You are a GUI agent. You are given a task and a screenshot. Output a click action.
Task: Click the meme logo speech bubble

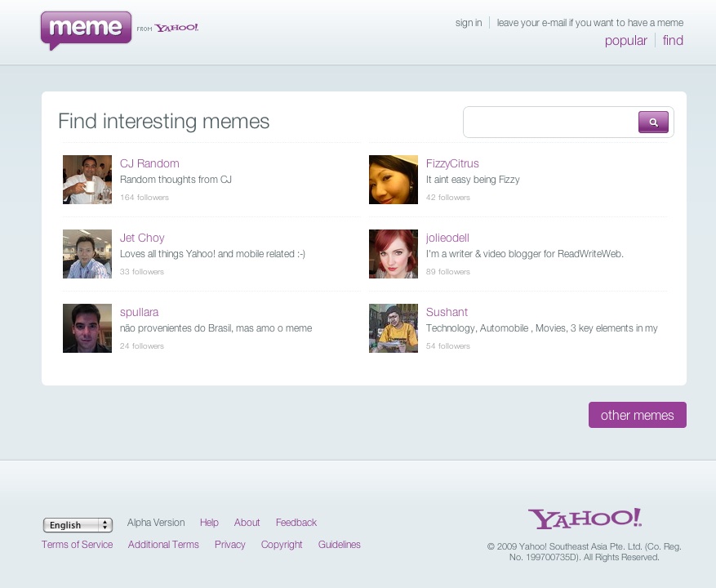tap(86, 29)
